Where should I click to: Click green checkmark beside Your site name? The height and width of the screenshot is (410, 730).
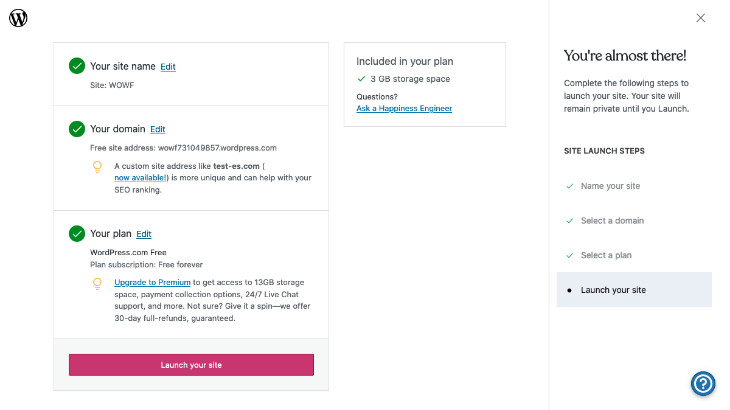click(77, 66)
